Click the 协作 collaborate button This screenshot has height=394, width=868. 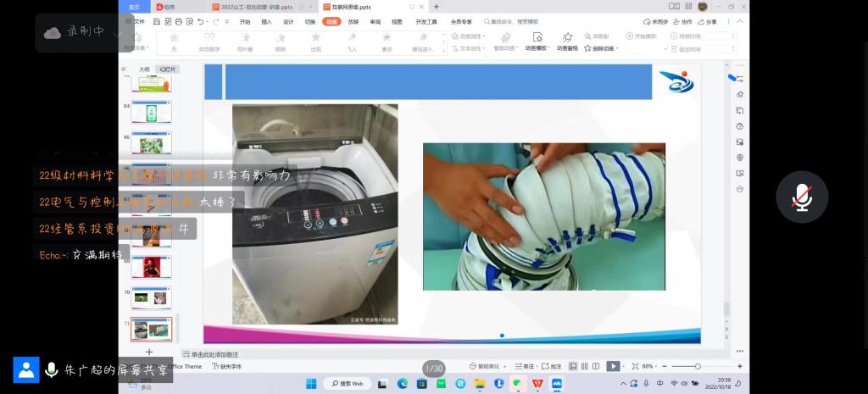pyautogui.click(x=682, y=22)
